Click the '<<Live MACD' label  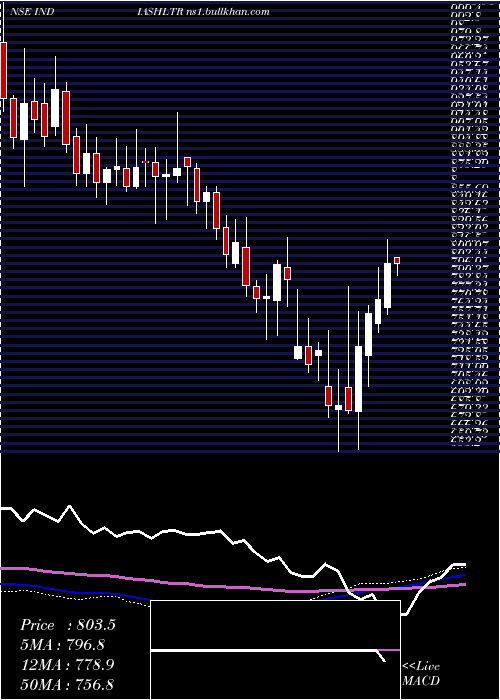pyautogui.click(x=421, y=674)
